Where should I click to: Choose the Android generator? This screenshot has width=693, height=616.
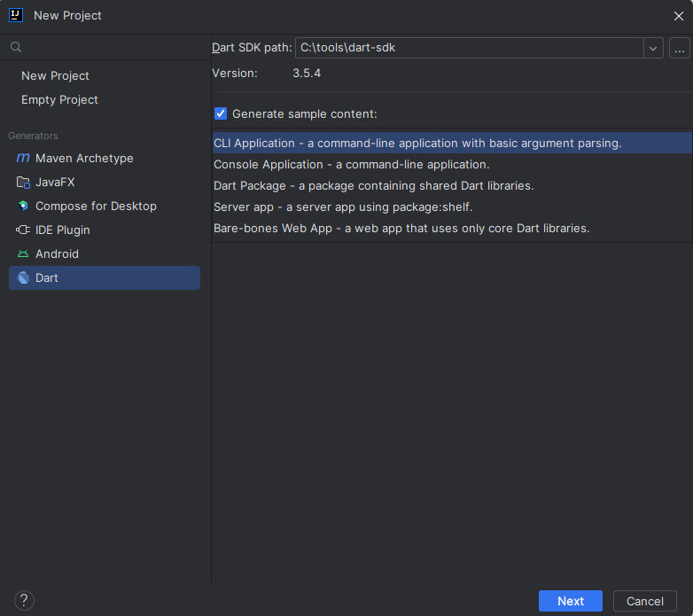tap(105, 253)
